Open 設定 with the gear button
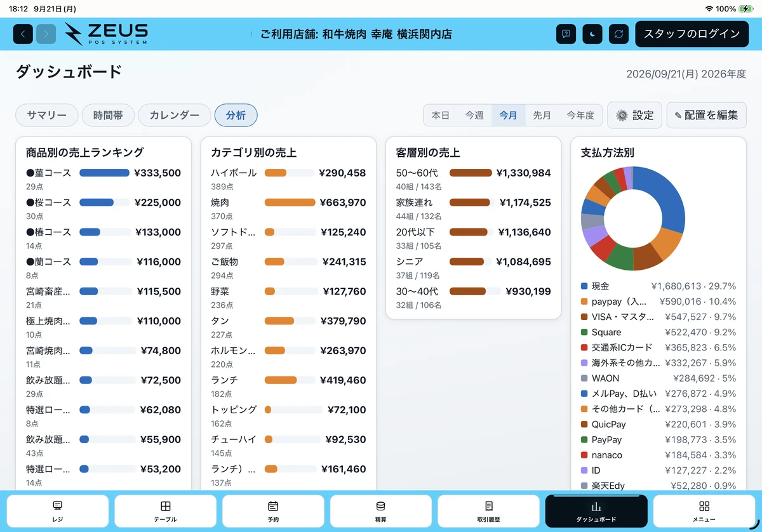This screenshot has height=532, width=762. coord(634,115)
